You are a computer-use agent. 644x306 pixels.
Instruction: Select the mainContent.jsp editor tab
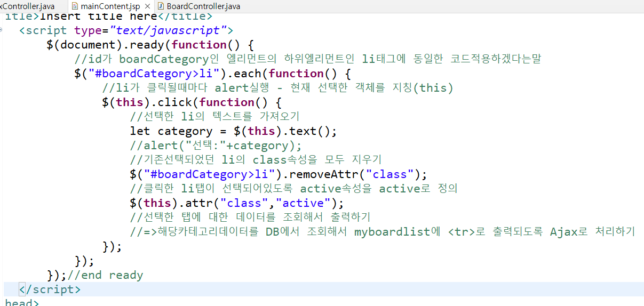click(110, 6)
